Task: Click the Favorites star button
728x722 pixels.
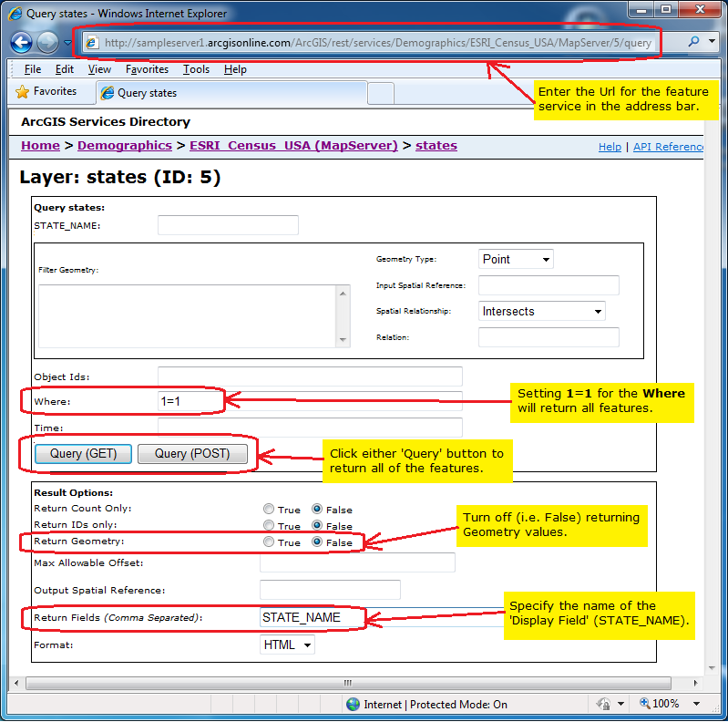Action: point(46,91)
